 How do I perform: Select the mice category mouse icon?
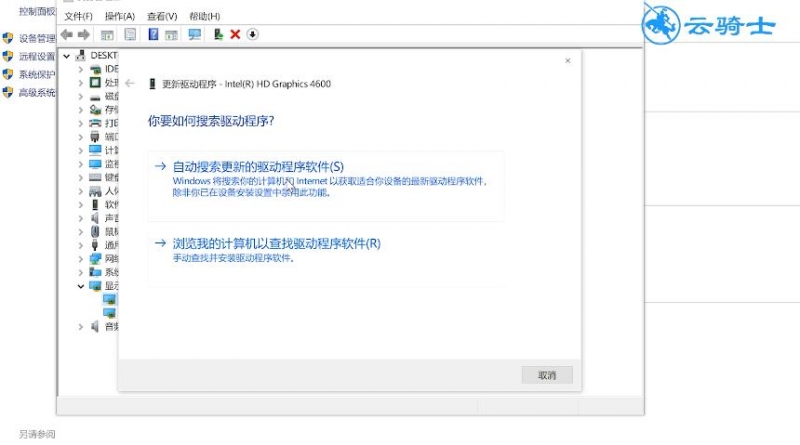(95, 231)
